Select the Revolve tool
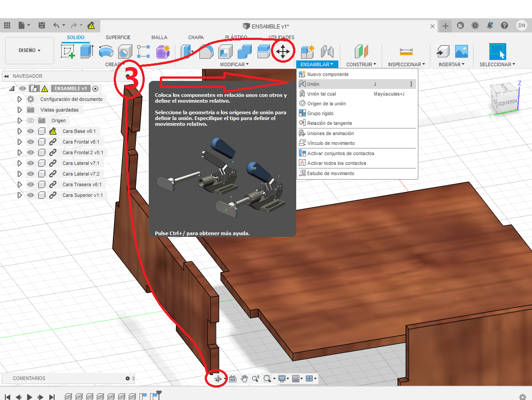The width and height of the screenshot is (532, 400). [106, 52]
